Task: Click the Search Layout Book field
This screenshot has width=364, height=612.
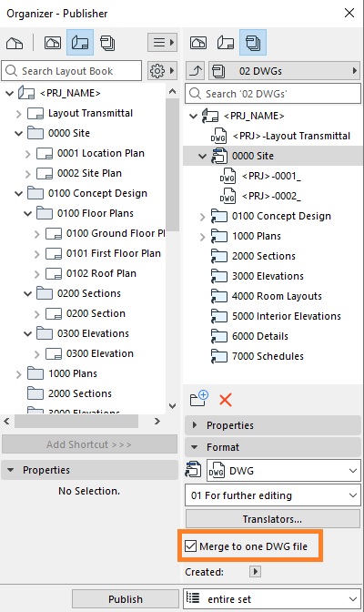Action: pos(71,71)
